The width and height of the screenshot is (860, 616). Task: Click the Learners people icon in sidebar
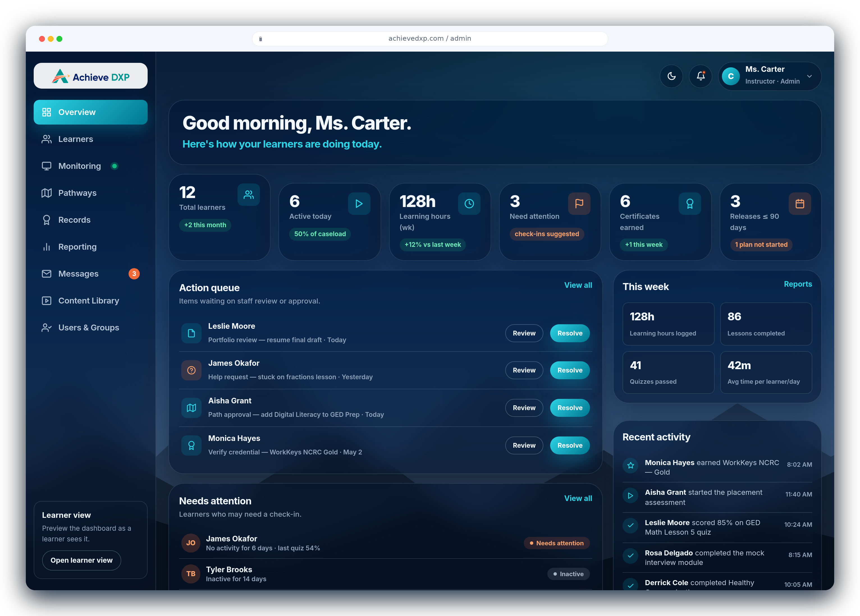tap(46, 139)
